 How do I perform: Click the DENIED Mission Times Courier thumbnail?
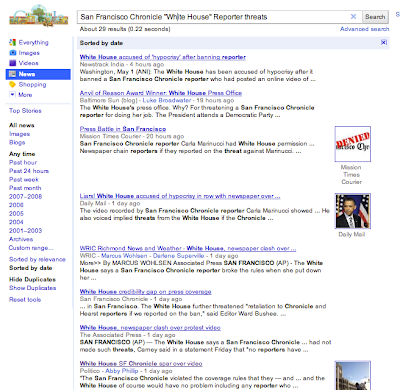pyautogui.click(x=353, y=144)
